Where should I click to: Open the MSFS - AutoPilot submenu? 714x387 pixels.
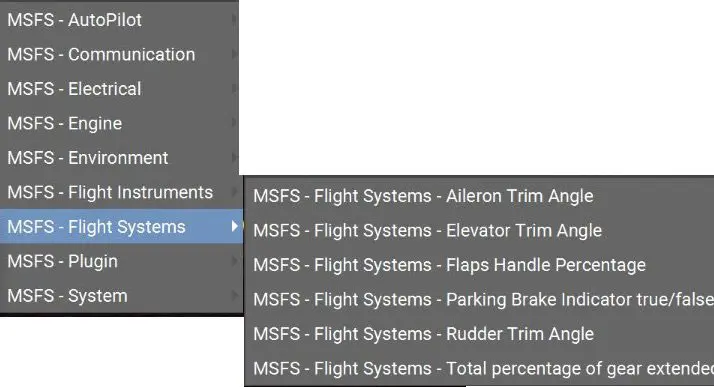119,20
